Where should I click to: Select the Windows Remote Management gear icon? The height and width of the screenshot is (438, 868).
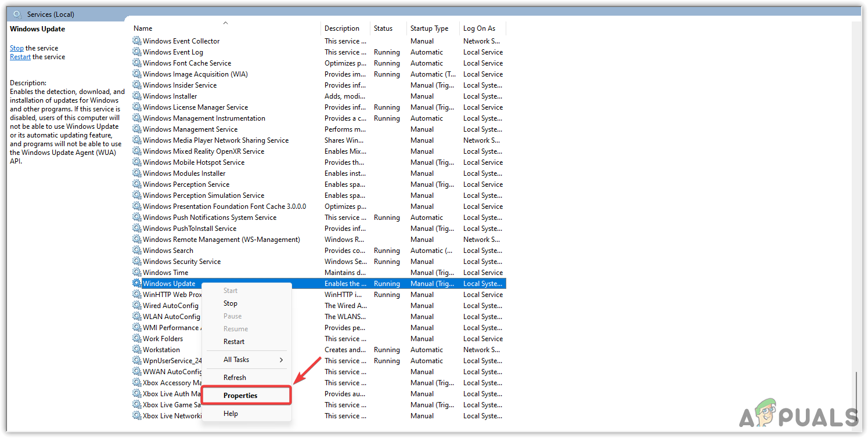point(137,240)
